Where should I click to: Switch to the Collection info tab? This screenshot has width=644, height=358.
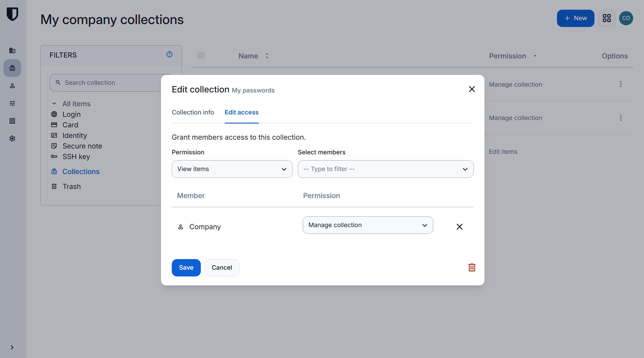tap(193, 112)
